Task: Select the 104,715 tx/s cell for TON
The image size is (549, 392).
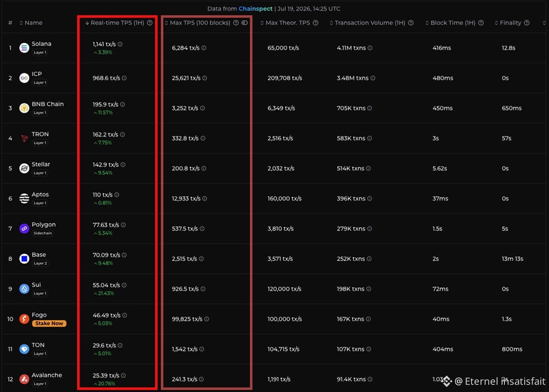Action: [284, 349]
